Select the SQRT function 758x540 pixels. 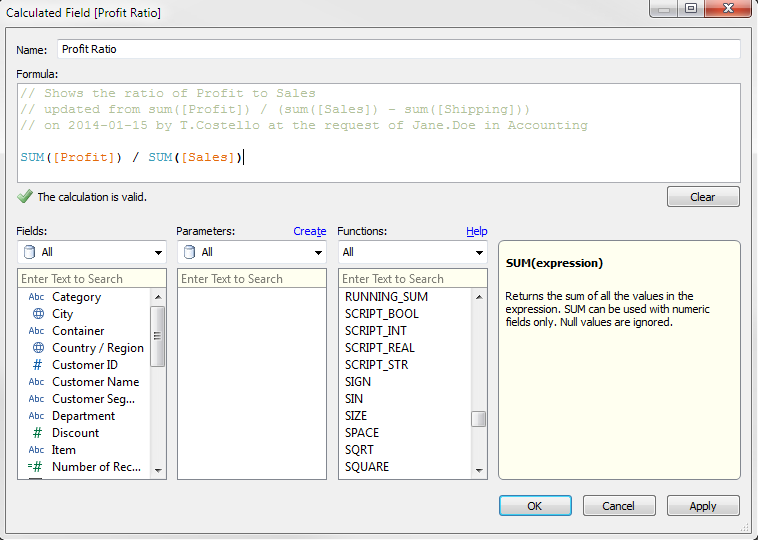pos(359,450)
